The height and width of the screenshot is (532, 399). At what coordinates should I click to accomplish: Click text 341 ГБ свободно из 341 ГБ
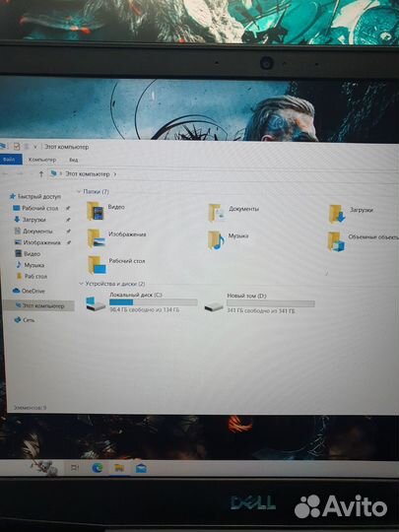[260, 310]
